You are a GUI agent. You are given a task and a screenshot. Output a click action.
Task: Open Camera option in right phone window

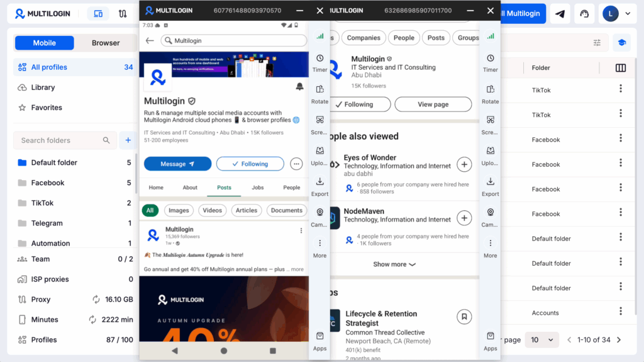click(x=490, y=217)
